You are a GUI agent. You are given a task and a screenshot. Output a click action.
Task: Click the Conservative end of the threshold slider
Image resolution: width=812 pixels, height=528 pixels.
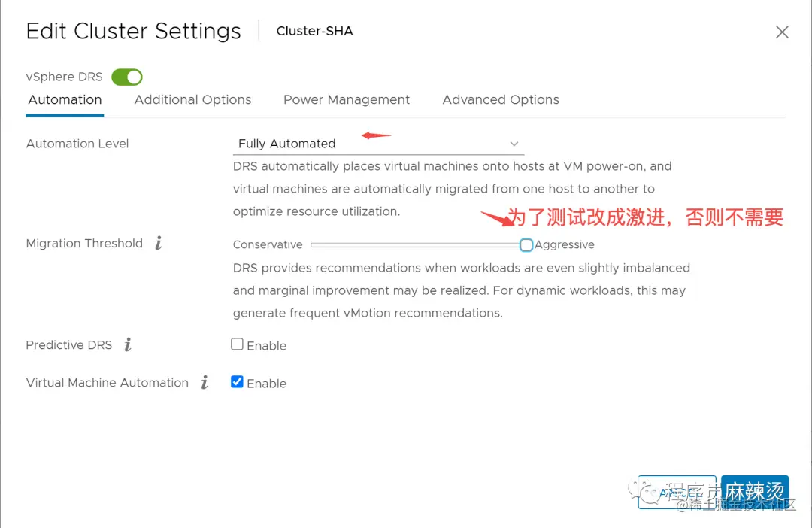(x=314, y=244)
